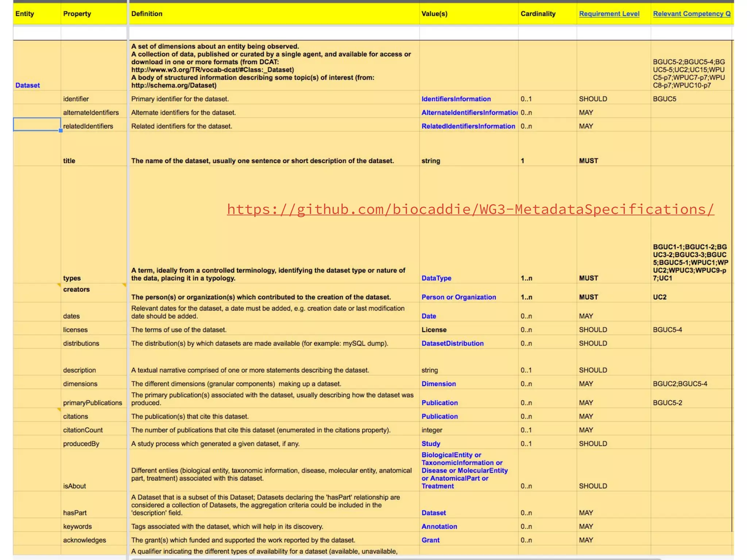This screenshot has height=560, width=747.
Task: Select the 'BGUC2;BGUC5-4' competency cell
Action: click(x=691, y=382)
